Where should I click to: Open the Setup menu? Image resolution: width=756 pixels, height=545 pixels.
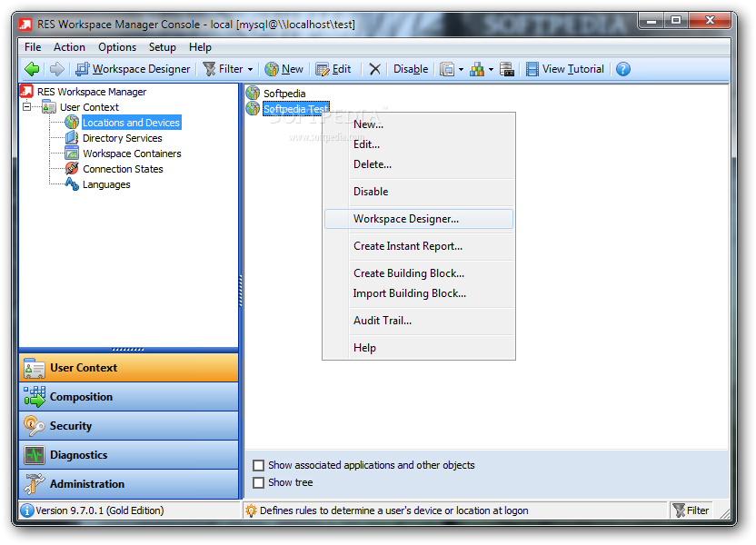click(x=162, y=47)
